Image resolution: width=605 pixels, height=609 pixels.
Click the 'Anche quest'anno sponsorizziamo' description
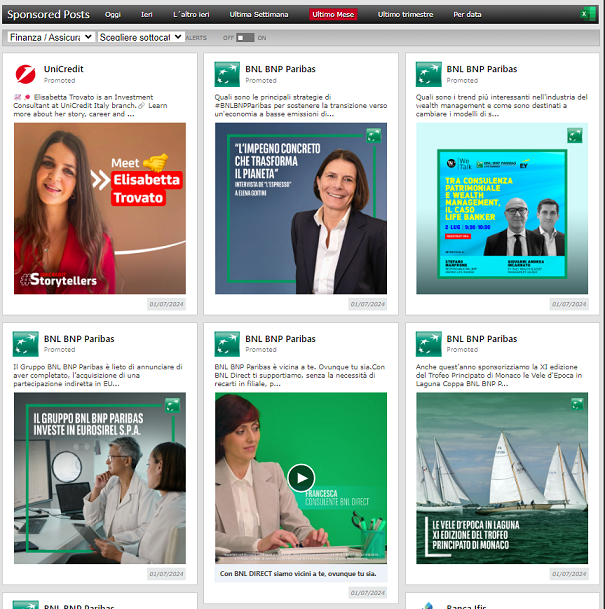click(x=499, y=375)
